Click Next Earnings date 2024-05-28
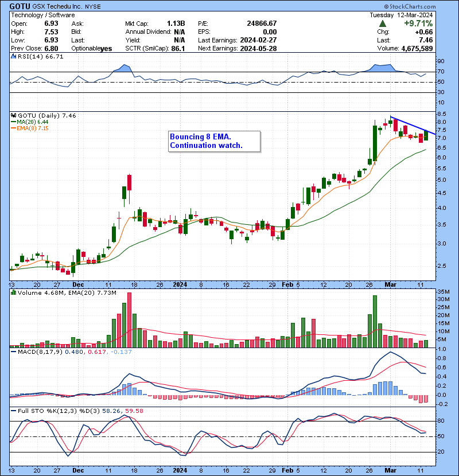The image size is (459, 476). coord(258,49)
